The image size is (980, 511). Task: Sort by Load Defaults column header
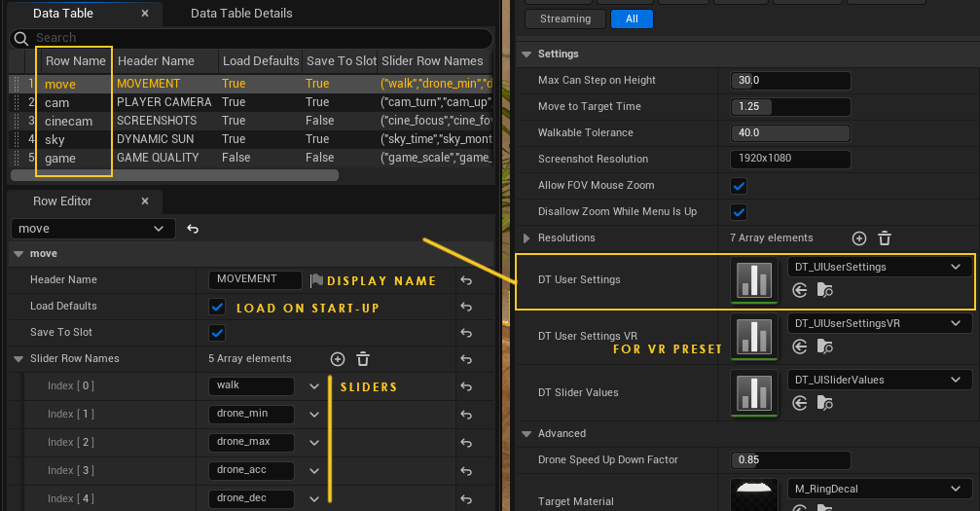(261, 61)
